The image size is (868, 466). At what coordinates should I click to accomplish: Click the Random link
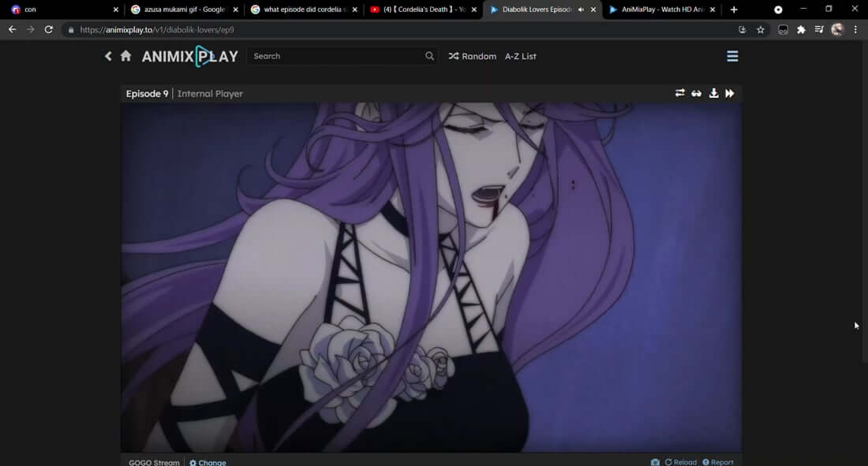click(x=473, y=56)
